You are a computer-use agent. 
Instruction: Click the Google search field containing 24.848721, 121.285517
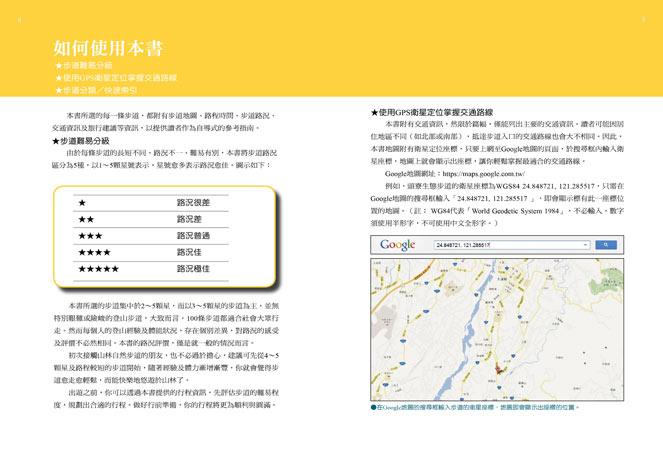pyautogui.click(x=512, y=245)
